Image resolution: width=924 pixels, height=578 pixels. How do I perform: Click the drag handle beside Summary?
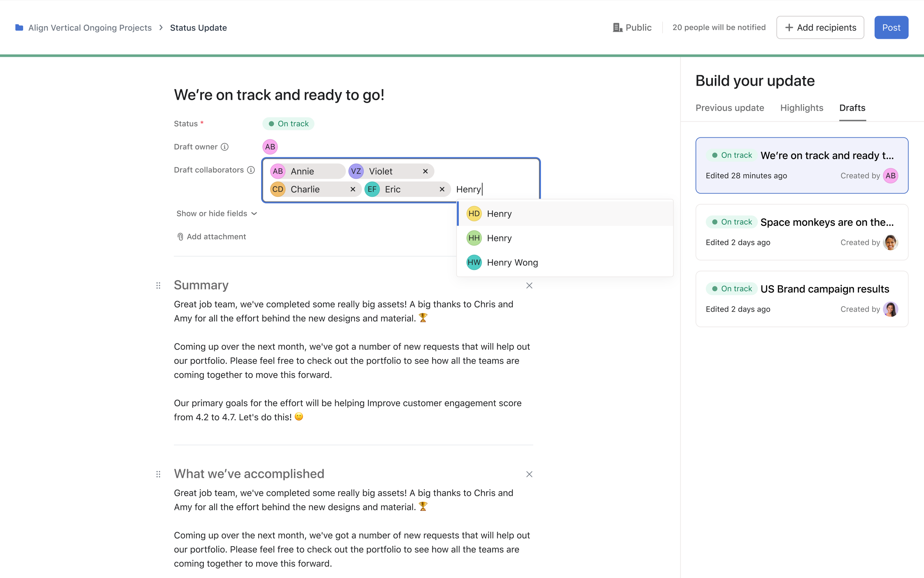pos(158,286)
